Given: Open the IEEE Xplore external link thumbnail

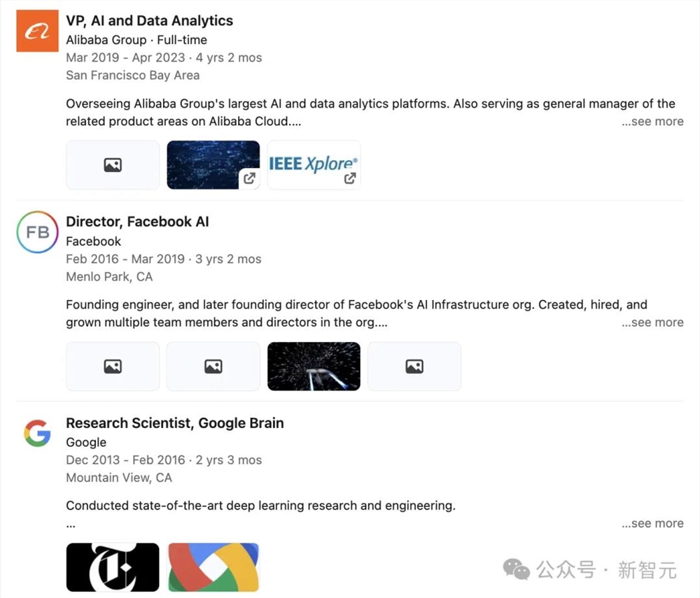Looking at the screenshot, I should click(x=314, y=165).
